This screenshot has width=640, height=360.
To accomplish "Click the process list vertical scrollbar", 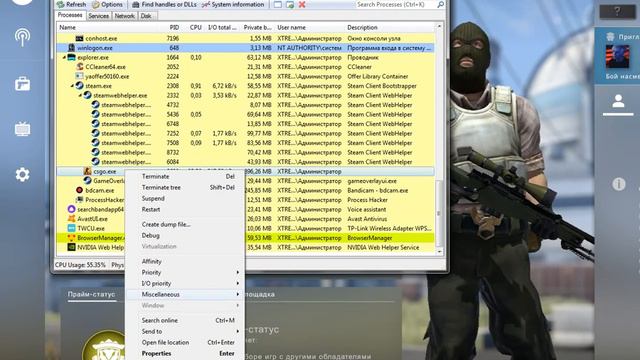I will [x=439, y=213].
